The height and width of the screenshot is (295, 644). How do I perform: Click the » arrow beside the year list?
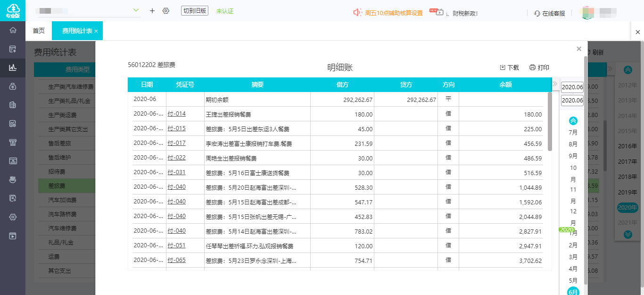610,69
